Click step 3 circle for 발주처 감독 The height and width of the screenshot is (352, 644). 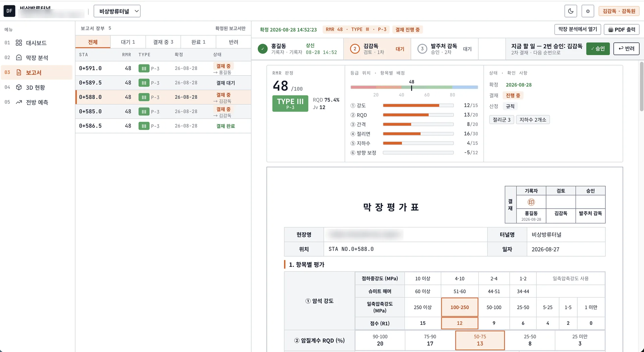pos(422,49)
